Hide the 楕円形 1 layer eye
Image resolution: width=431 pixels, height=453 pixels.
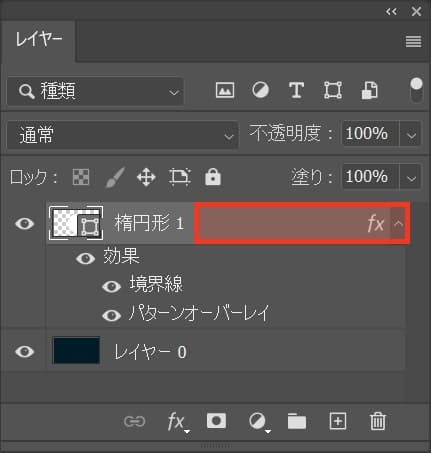click(25, 224)
